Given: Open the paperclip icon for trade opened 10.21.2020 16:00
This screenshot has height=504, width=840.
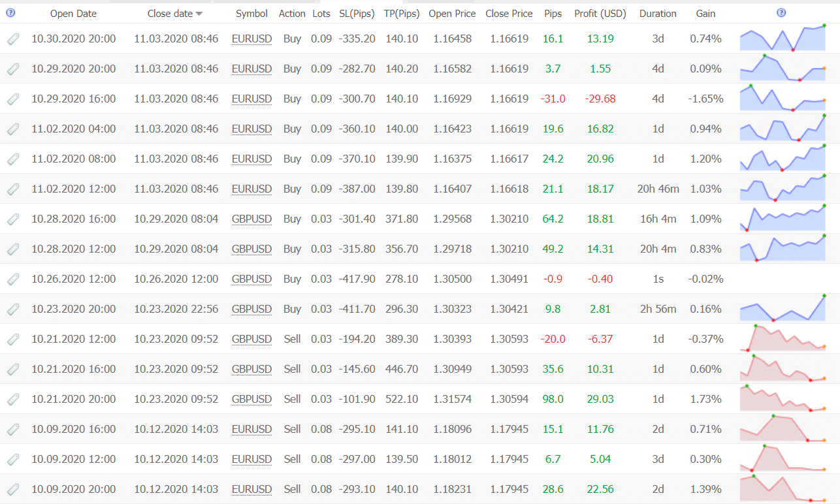Looking at the screenshot, I should 13,370.
